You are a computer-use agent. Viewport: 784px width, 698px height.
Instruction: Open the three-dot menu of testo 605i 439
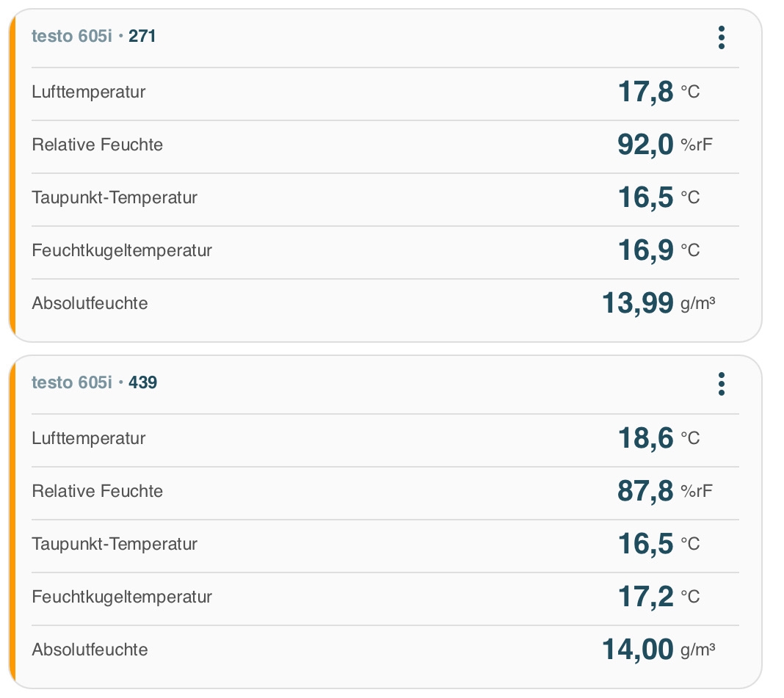pyautogui.click(x=722, y=383)
